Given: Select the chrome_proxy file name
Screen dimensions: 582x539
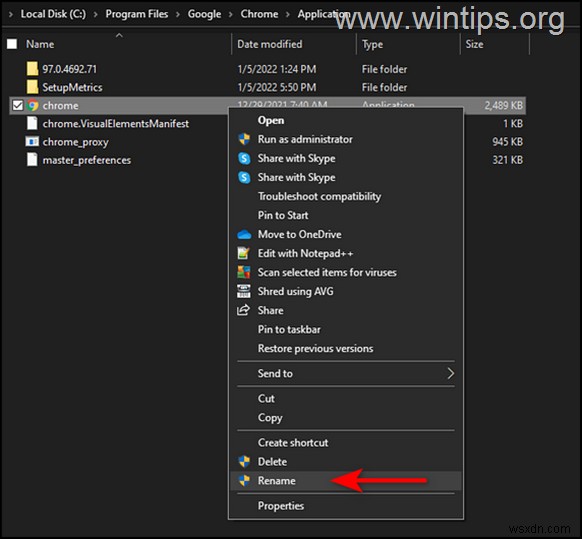Looking at the screenshot, I should 75,142.
